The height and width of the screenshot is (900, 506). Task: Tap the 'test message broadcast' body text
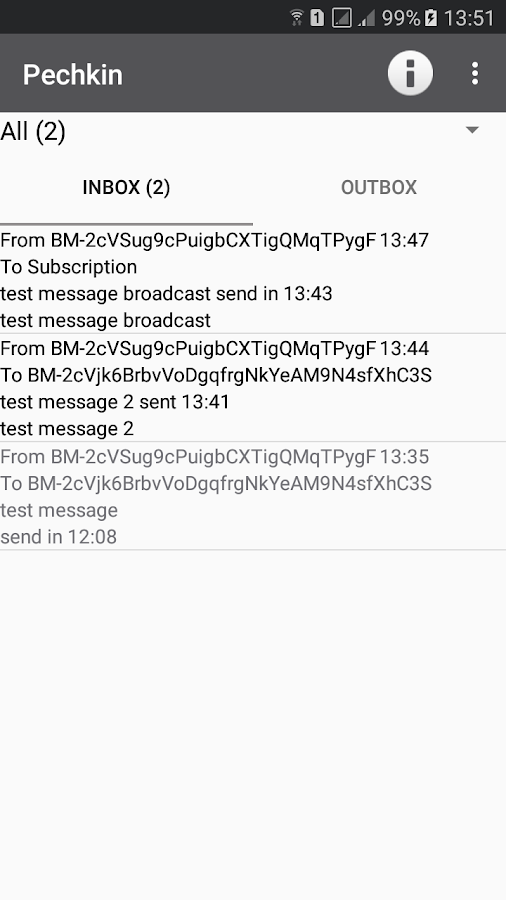coord(106,320)
